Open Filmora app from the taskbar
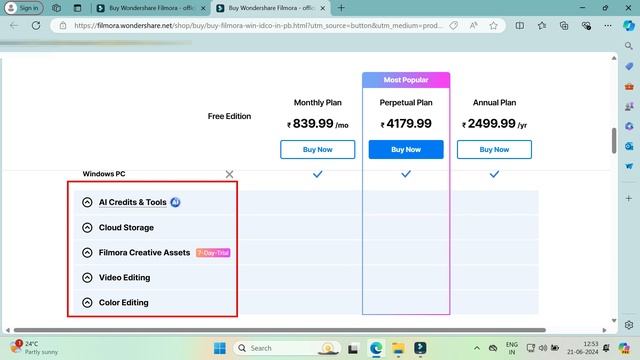The height and width of the screenshot is (360, 640). pos(420,348)
